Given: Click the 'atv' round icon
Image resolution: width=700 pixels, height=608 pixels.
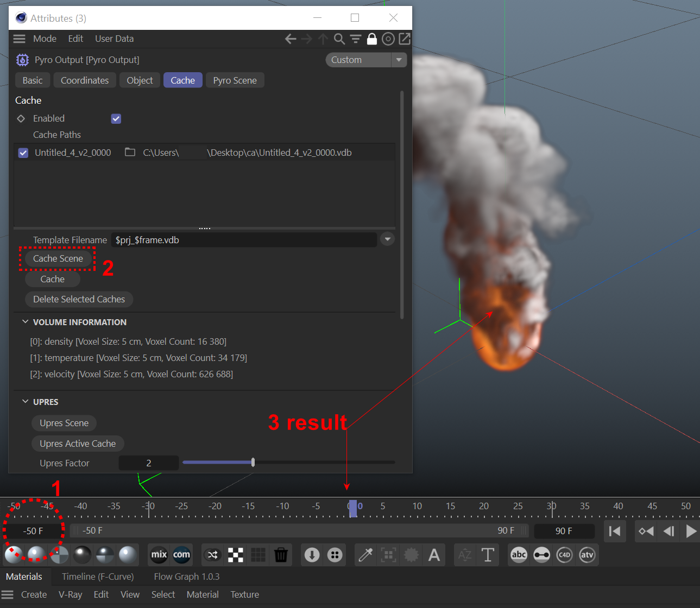Looking at the screenshot, I should click(587, 555).
